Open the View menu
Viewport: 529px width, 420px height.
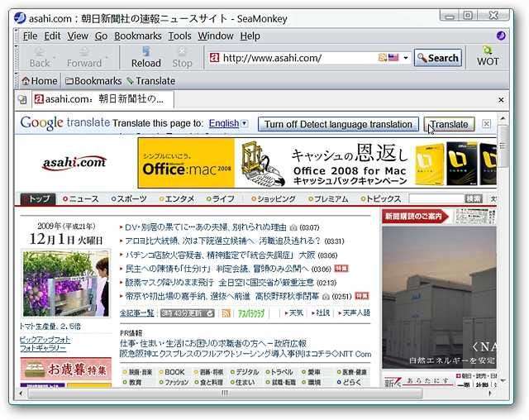pos(78,36)
